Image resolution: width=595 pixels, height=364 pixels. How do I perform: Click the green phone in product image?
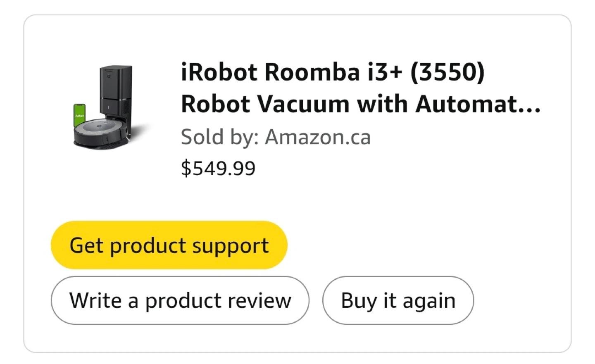pos(79,116)
